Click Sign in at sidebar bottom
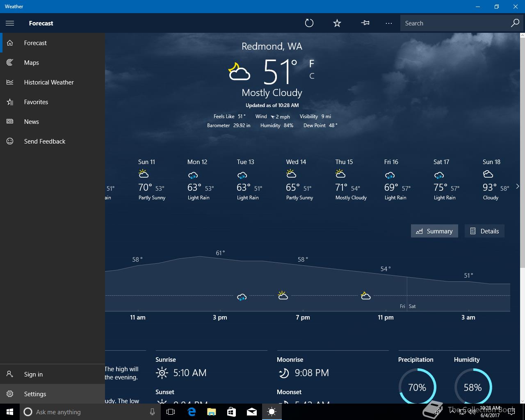 (52, 374)
